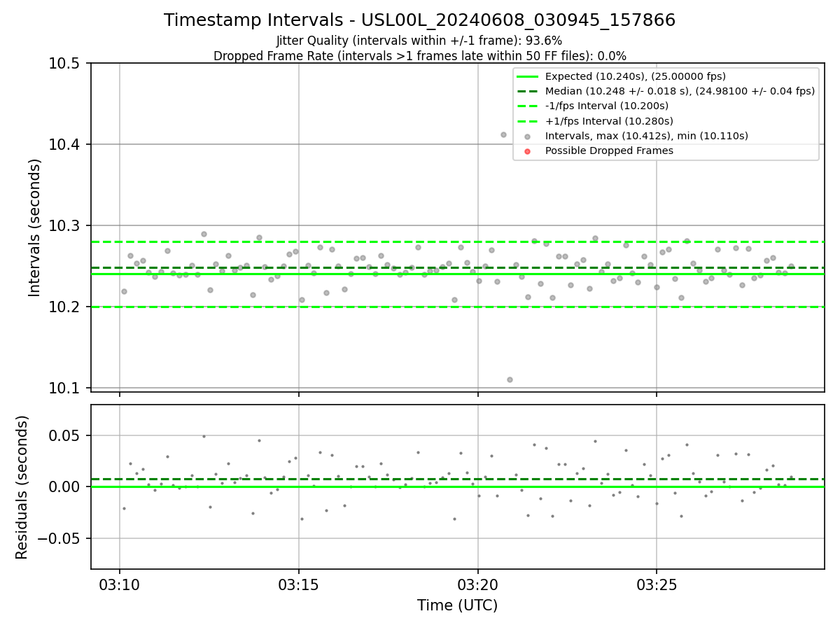Click the 10.2 y-axis tick label
Viewport: 840px width, 630px height.
coord(65,307)
